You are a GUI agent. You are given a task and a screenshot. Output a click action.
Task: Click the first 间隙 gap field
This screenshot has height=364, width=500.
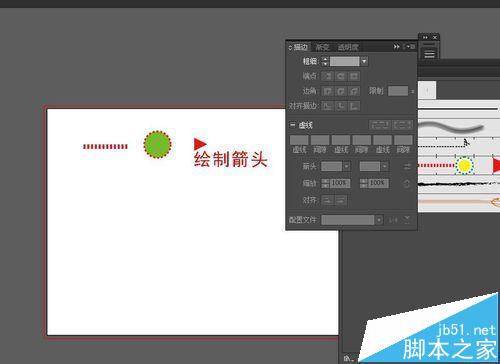(320, 140)
